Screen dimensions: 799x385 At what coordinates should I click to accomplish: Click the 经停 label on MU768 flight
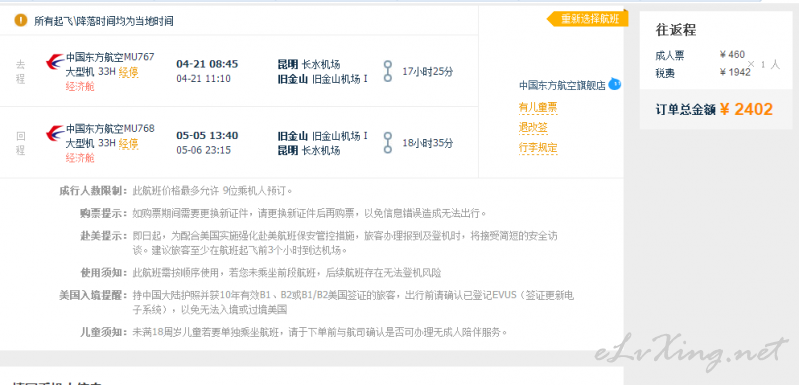coord(128,143)
